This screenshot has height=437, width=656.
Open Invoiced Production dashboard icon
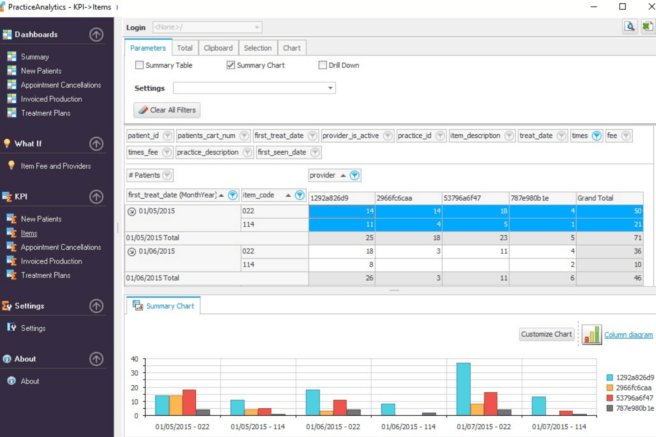12,99
